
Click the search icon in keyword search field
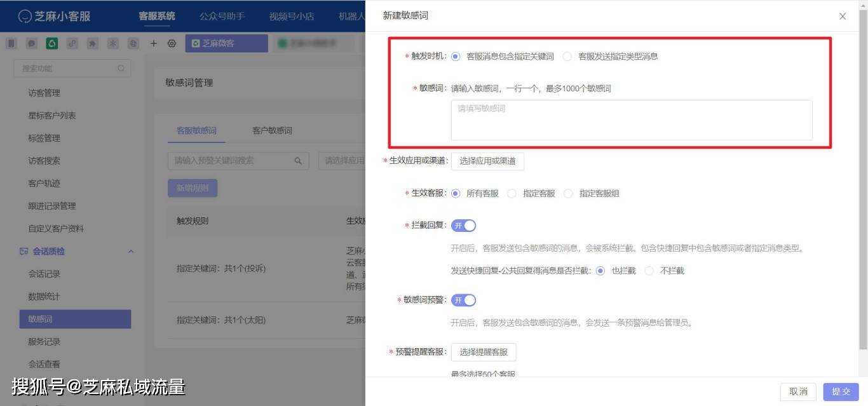pyautogui.click(x=297, y=161)
